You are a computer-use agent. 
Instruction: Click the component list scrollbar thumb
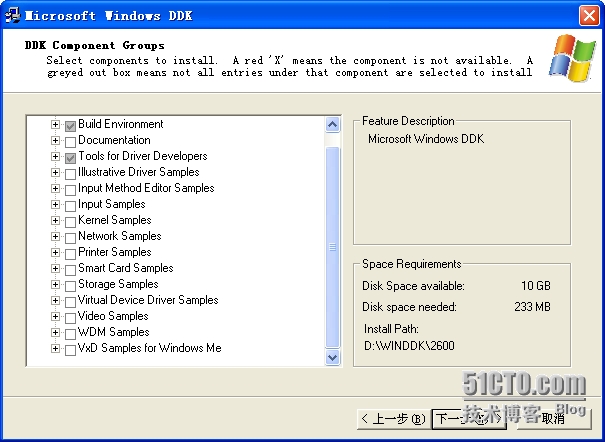[x=333, y=247]
